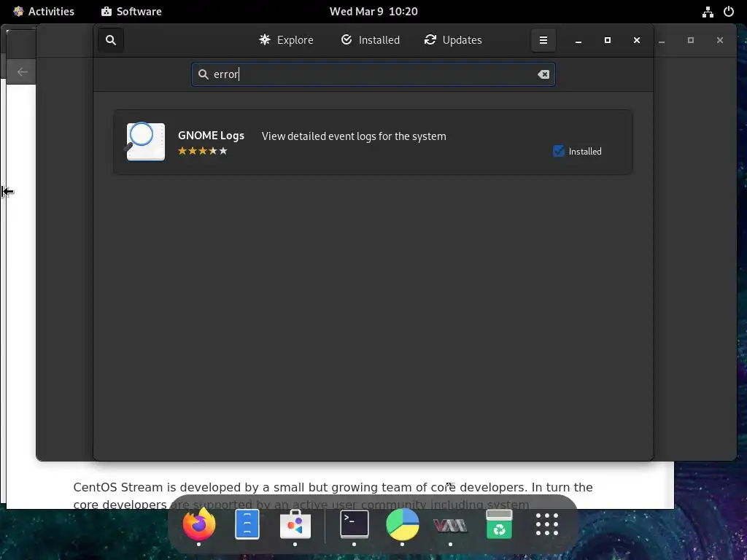This screenshot has width=747, height=560.
Task: Close the background window behind Software
Action: (720, 41)
